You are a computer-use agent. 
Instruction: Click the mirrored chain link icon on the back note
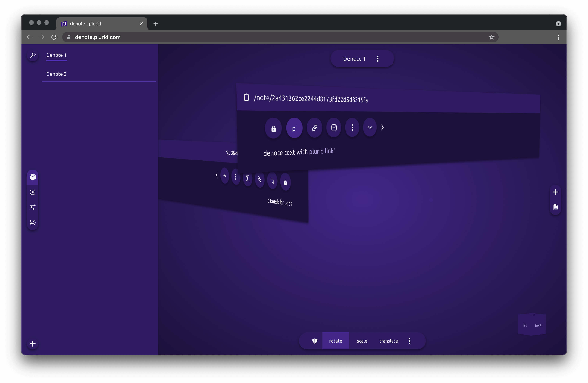click(260, 179)
